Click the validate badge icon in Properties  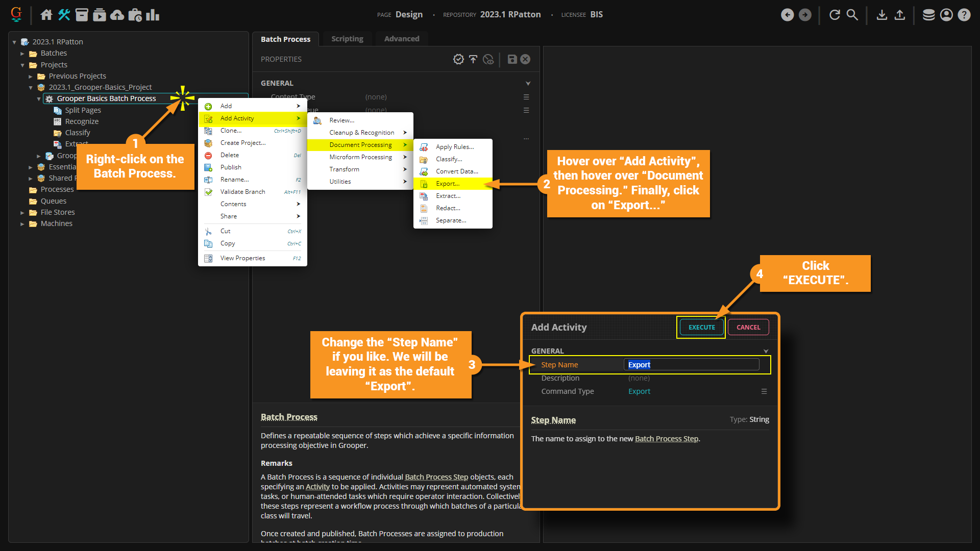click(x=458, y=59)
